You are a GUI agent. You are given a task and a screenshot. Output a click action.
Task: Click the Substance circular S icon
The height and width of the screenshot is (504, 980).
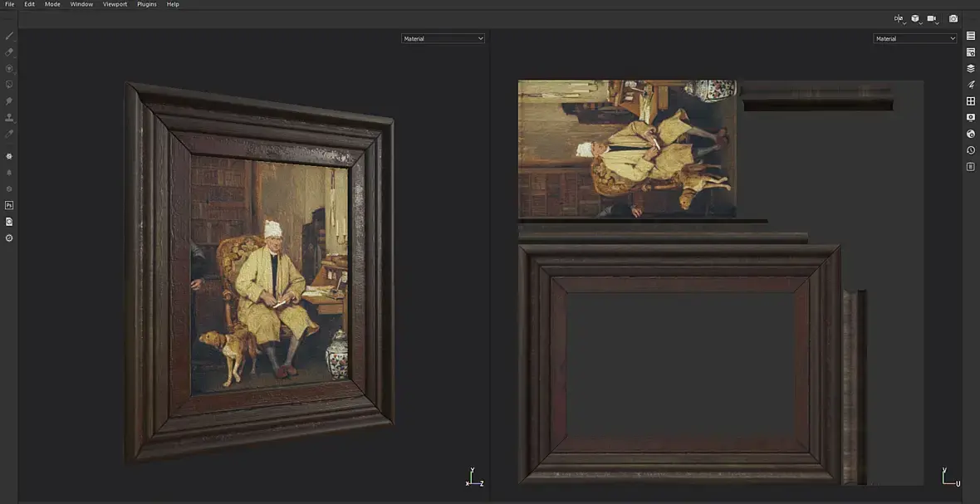pyautogui.click(x=9, y=238)
